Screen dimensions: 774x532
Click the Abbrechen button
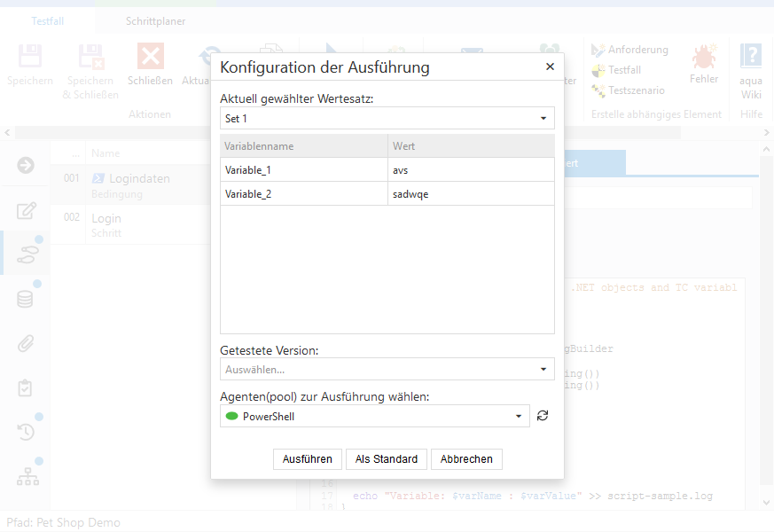466,458
